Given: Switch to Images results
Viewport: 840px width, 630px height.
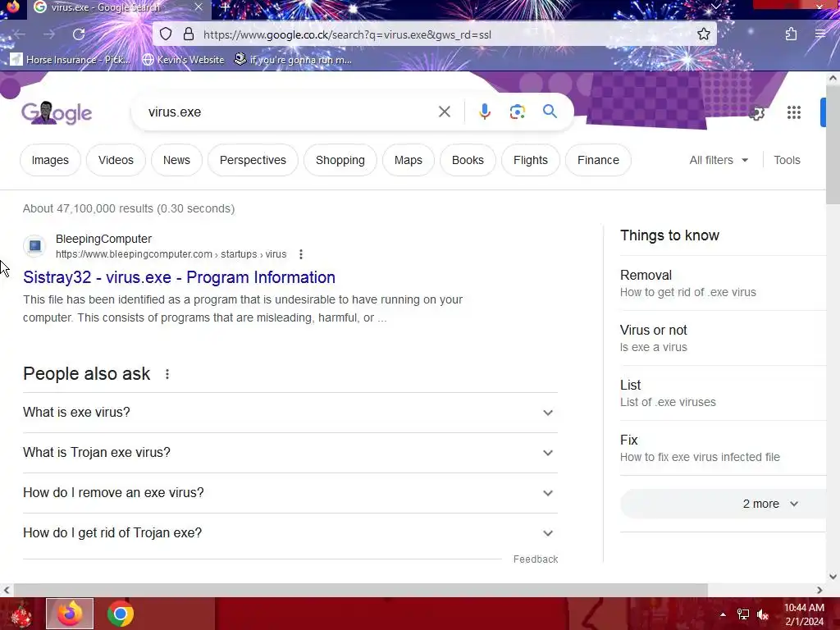Looking at the screenshot, I should click(50, 160).
